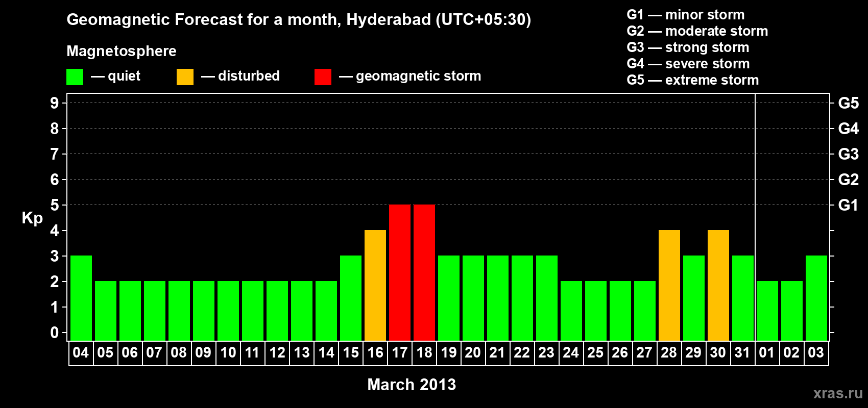Click the date label 27

[644, 352]
